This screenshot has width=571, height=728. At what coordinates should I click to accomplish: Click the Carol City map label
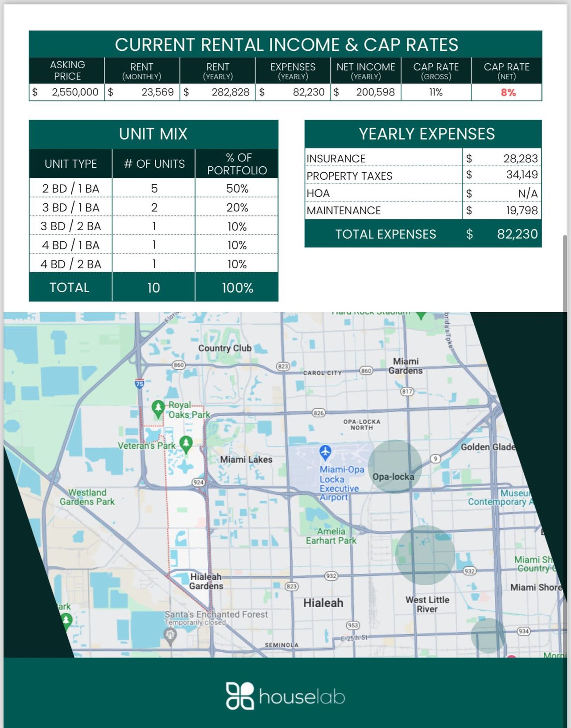[x=322, y=372]
